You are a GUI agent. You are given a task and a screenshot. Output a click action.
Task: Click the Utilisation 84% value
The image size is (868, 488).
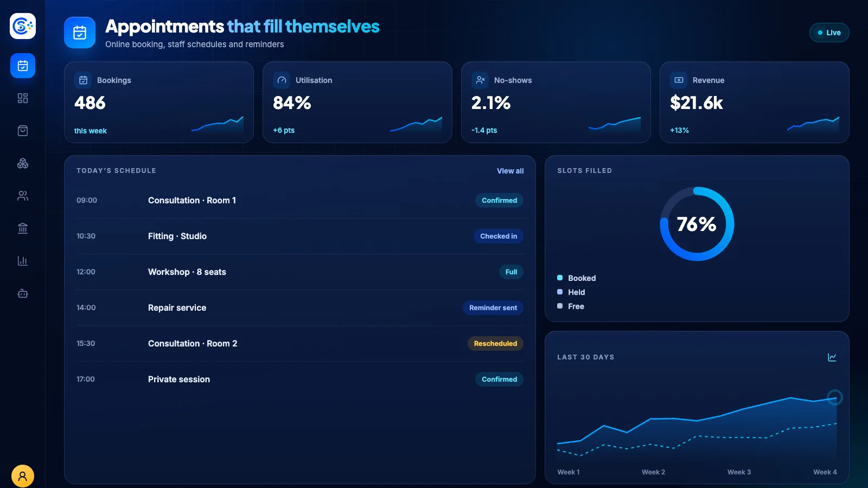[x=292, y=103]
